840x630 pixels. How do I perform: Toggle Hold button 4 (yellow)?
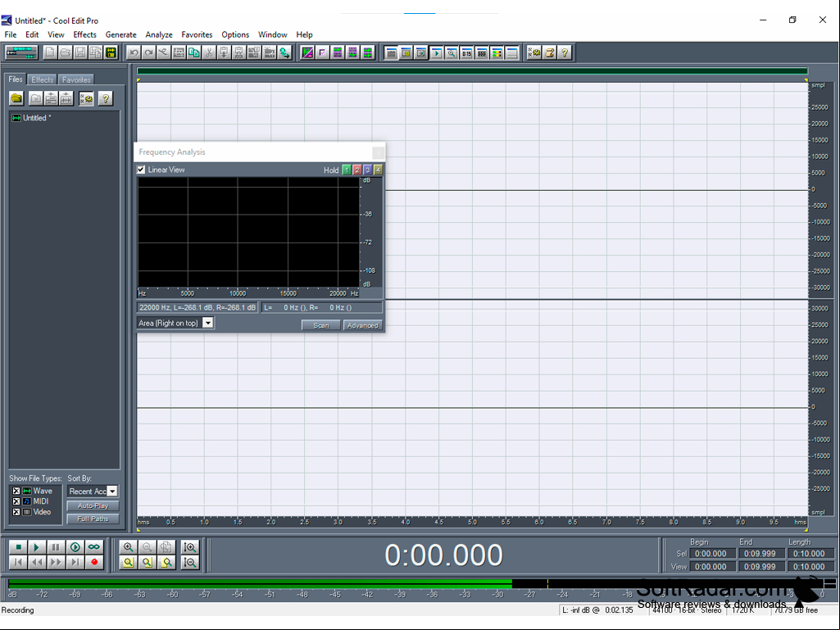click(x=379, y=170)
